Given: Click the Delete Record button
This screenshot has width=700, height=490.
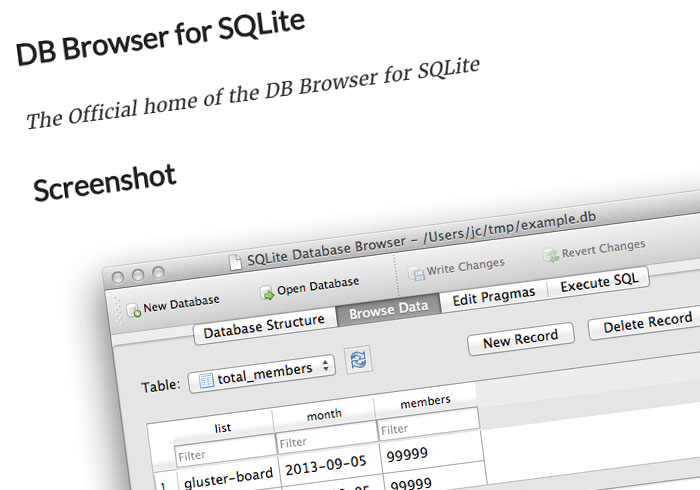Looking at the screenshot, I should (645, 323).
